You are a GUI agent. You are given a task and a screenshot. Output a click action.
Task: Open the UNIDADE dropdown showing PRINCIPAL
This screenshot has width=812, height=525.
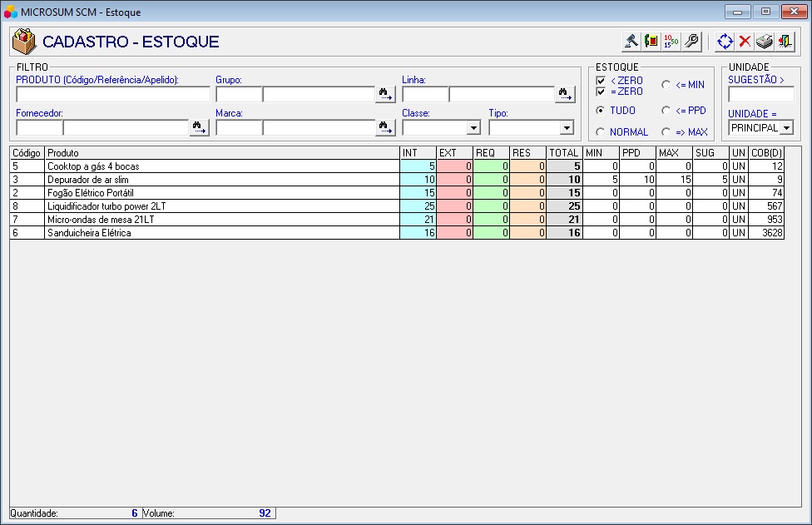(x=786, y=128)
